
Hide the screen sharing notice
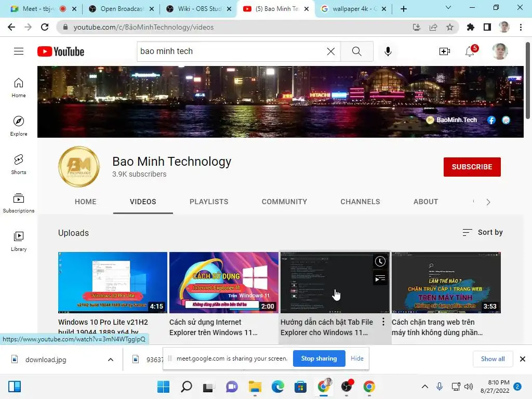357,358
